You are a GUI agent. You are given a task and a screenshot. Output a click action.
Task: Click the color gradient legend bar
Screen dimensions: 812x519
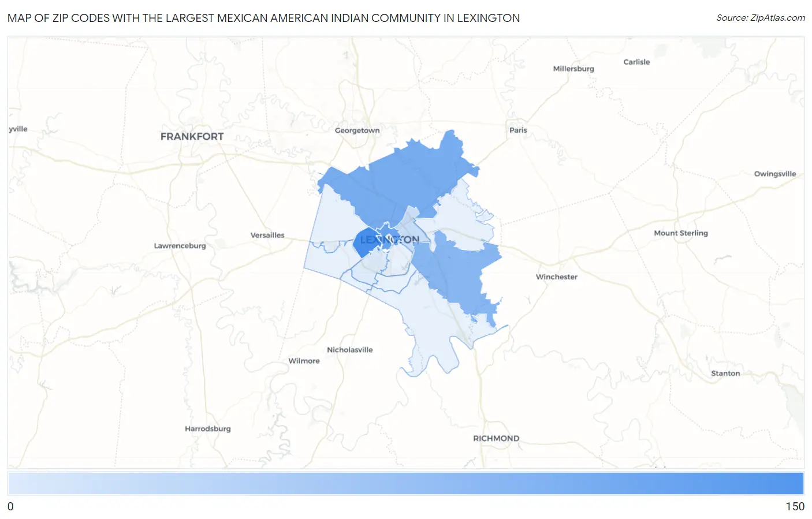(406, 483)
